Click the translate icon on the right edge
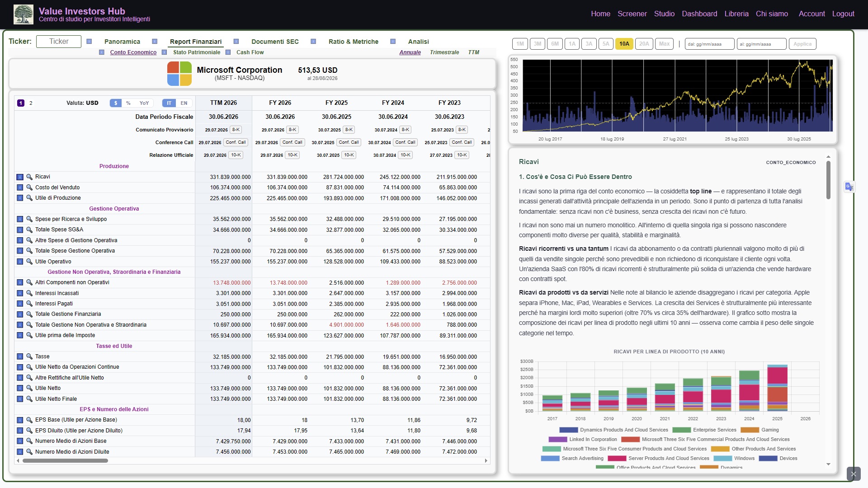The height and width of the screenshot is (488, 868). [x=849, y=187]
